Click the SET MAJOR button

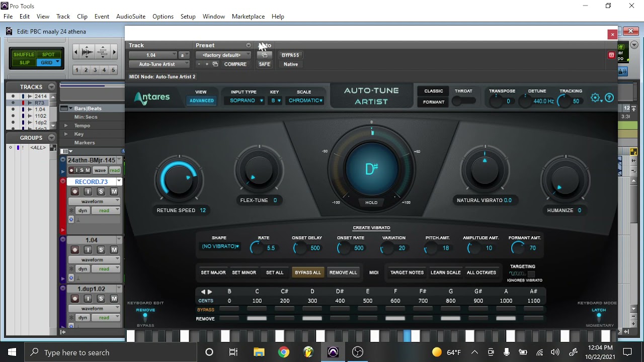point(213,273)
